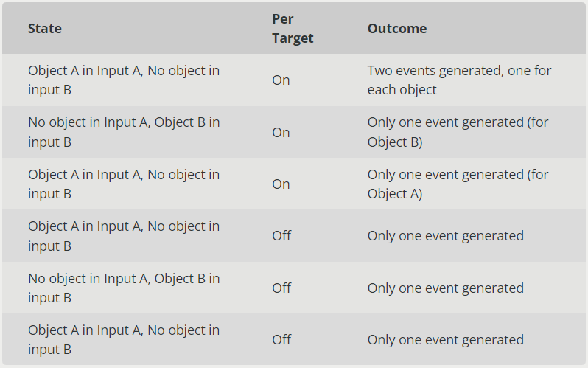
Task: Select the Outcome cell in the last table row
Action: click(445, 340)
